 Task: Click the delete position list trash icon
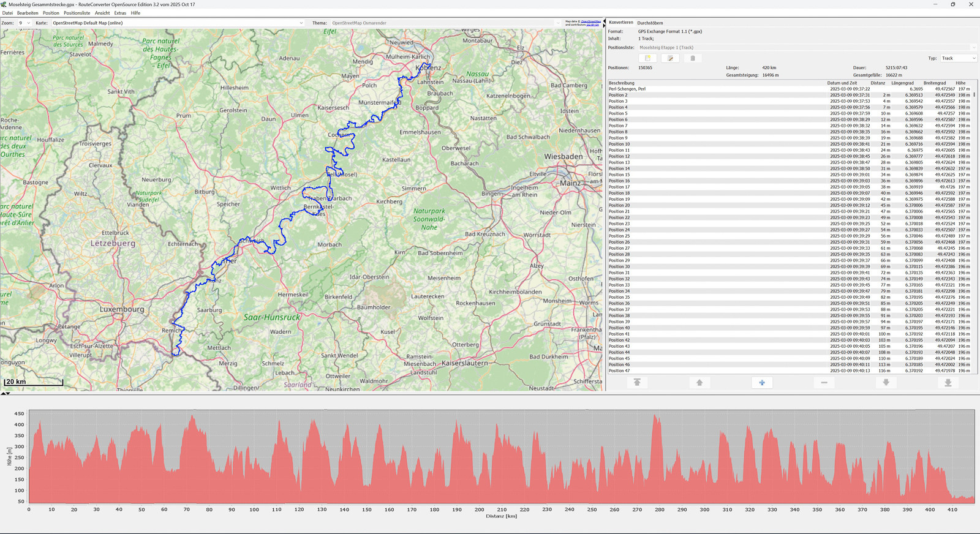[x=693, y=58]
